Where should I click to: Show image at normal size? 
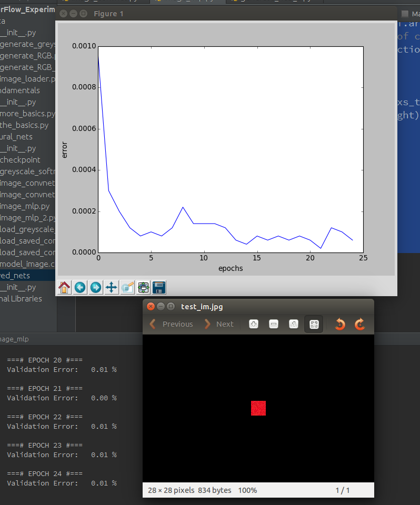click(x=294, y=324)
